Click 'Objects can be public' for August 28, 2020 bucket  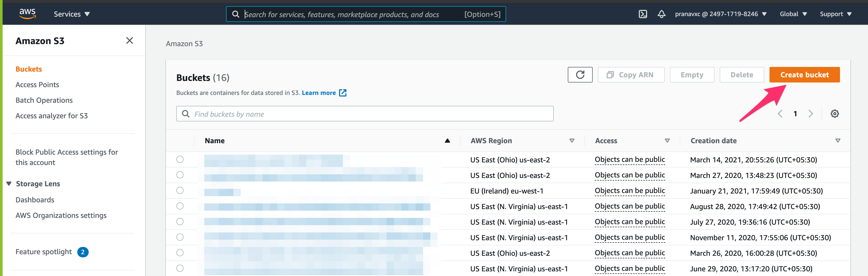(x=629, y=206)
